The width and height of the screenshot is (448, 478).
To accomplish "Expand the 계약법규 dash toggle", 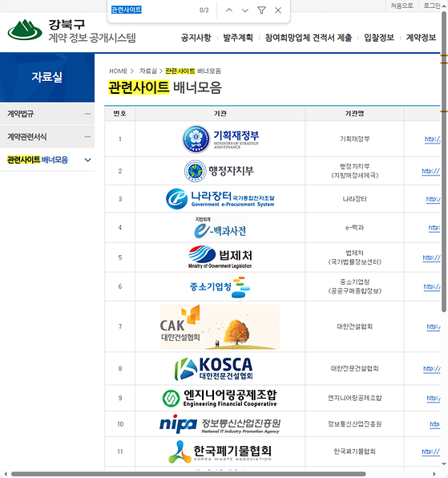I will 87,114.
